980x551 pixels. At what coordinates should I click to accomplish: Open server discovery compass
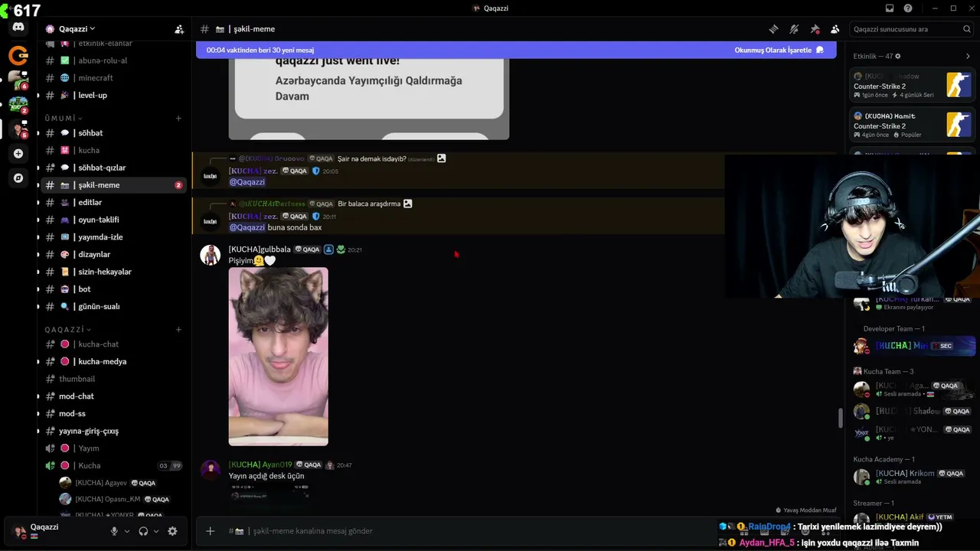(18, 178)
